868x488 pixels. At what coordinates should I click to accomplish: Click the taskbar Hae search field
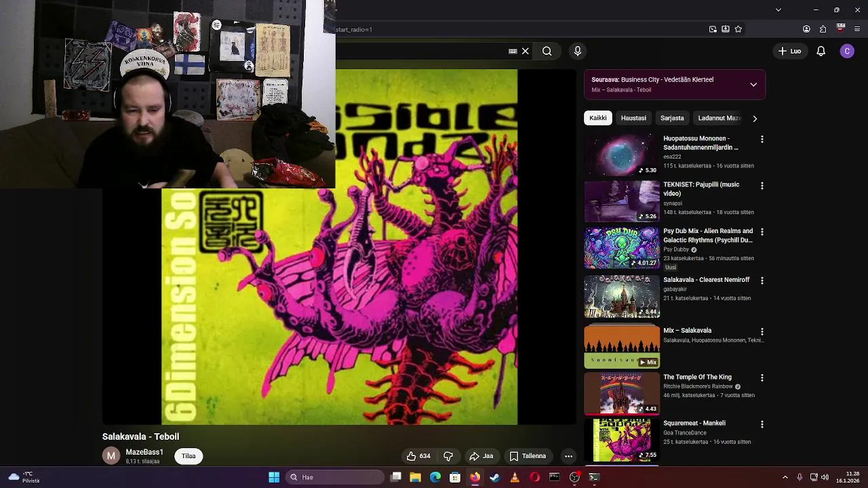[x=336, y=477]
